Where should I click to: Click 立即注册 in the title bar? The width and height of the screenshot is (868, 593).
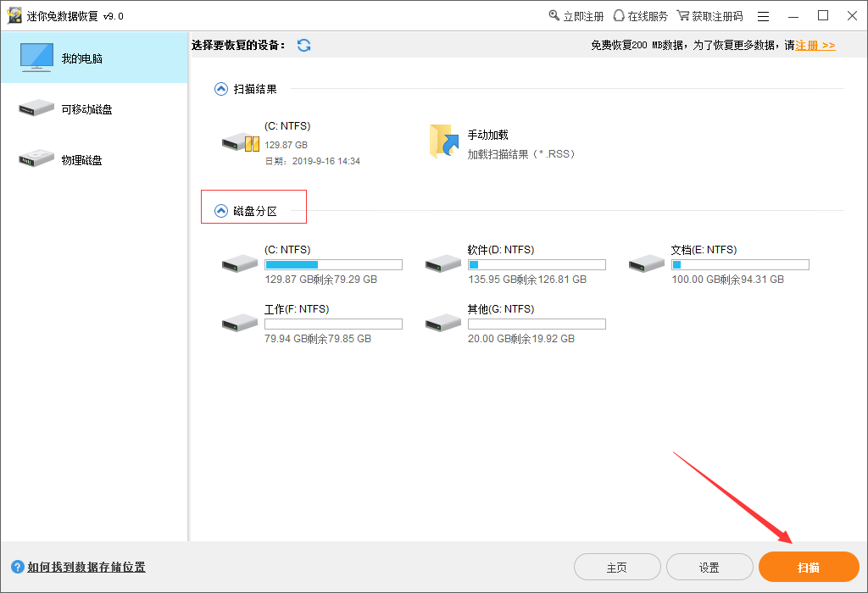click(583, 17)
